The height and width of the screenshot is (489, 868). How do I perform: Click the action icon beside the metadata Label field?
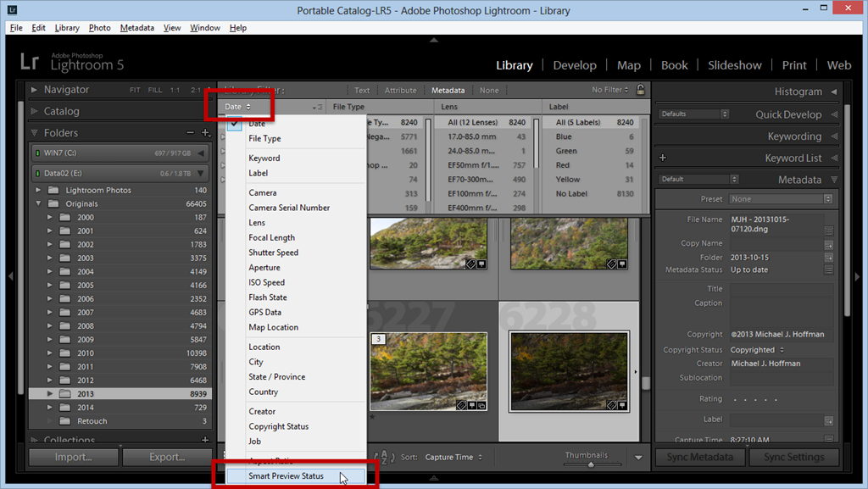pos(829,421)
